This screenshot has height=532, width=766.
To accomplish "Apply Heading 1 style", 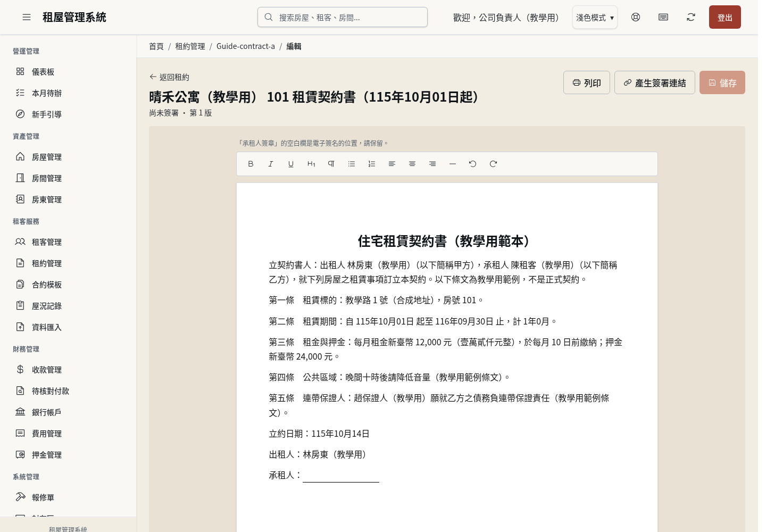I will [x=311, y=164].
